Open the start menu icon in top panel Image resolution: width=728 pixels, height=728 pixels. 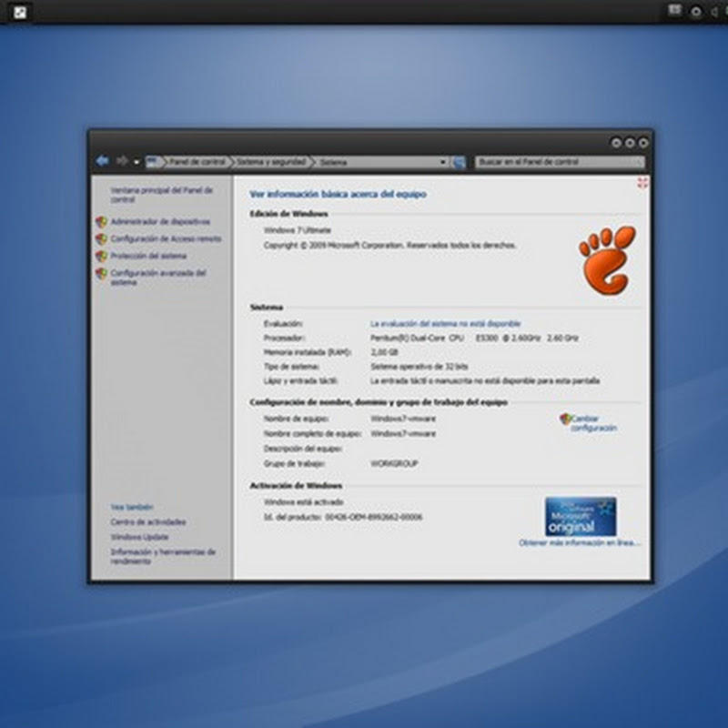pos(20,12)
